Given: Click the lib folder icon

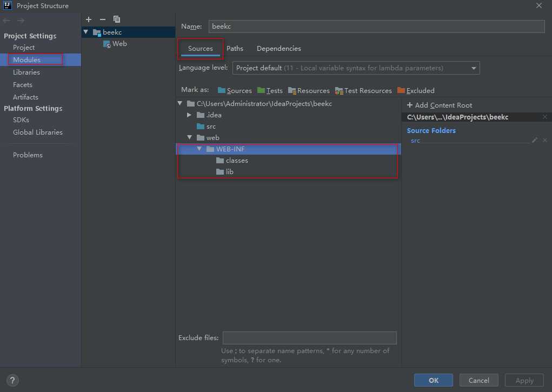Looking at the screenshot, I should (x=220, y=171).
